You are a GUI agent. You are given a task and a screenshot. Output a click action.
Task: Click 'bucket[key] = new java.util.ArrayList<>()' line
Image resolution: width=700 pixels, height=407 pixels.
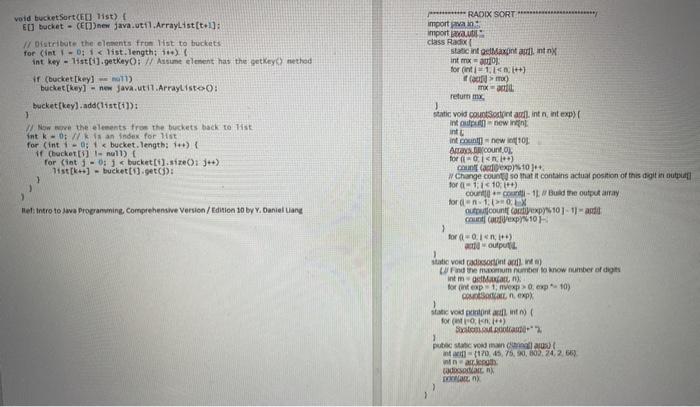[x=129, y=88]
